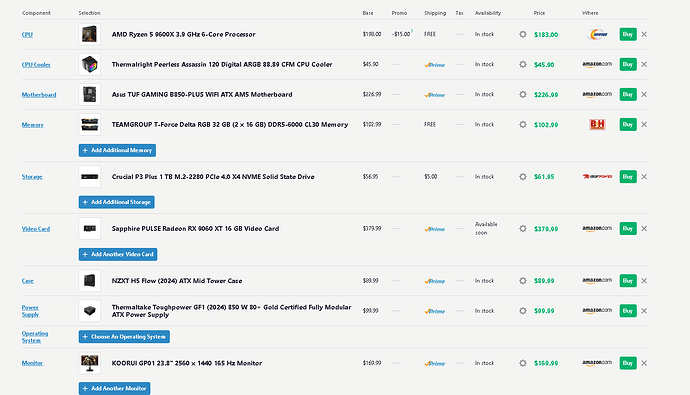Open settings gear for Video Card row
690x395 pixels.
coord(523,229)
